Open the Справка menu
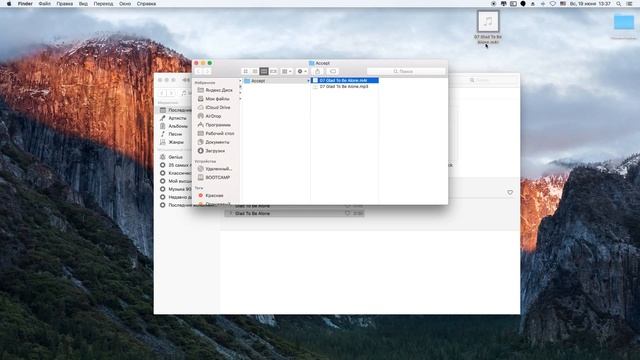640x360 pixels. coord(146,4)
